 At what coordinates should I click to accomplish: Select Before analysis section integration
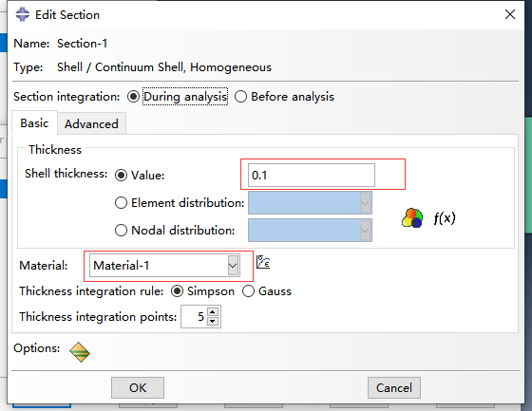click(x=240, y=97)
